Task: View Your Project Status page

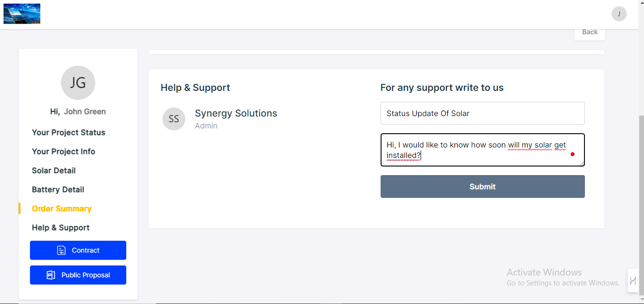Action: pyautogui.click(x=68, y=132)
